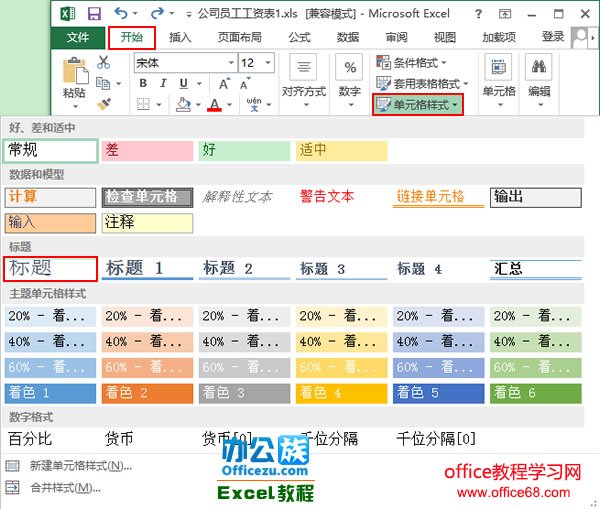Viewport: 600px width, 509px height.
Task: Select the 警告文本 warning text style
Action: (x=327, y=197)
